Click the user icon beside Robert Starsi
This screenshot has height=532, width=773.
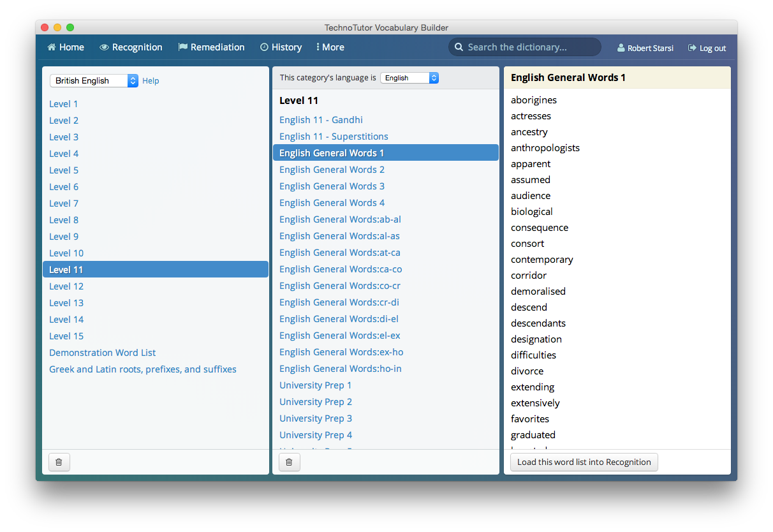tap(620, 47)
